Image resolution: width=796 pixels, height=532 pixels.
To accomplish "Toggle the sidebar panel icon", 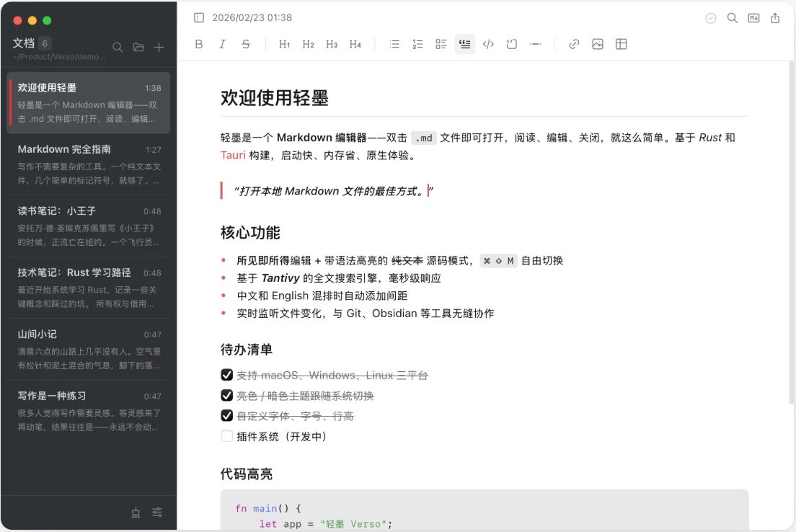I will (199, 18).
